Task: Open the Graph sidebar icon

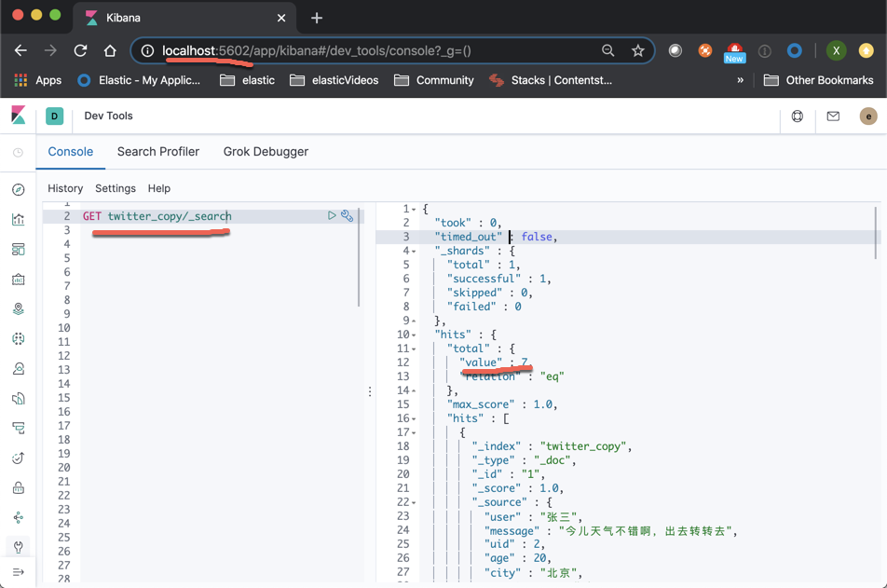Action: (x=18, y=517)
